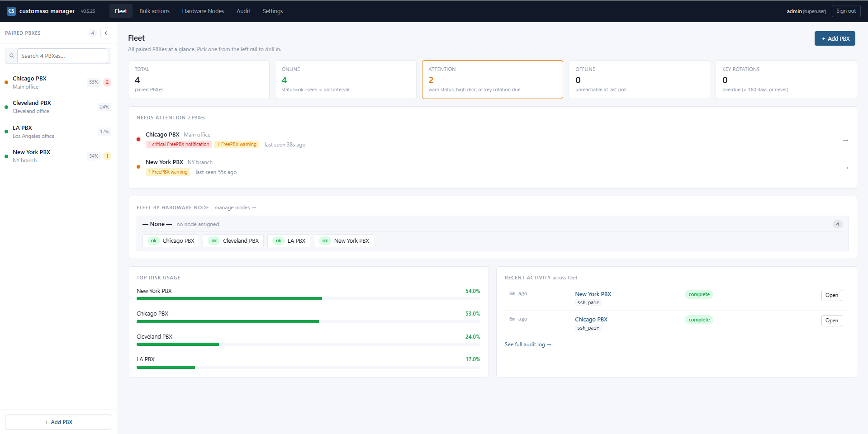
Task: See full audit log link
Action: pos(528,344)
